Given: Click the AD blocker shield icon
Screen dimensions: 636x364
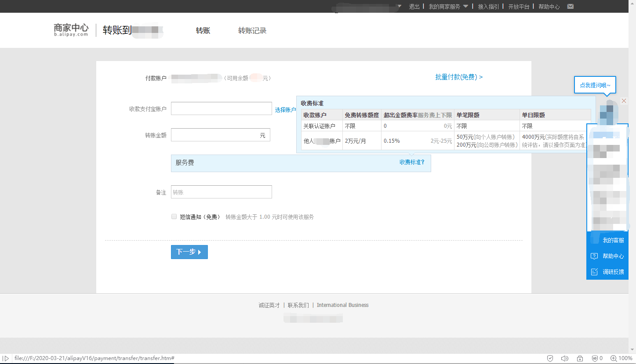Looking at the screenshot, I should (x=595, y=358).
